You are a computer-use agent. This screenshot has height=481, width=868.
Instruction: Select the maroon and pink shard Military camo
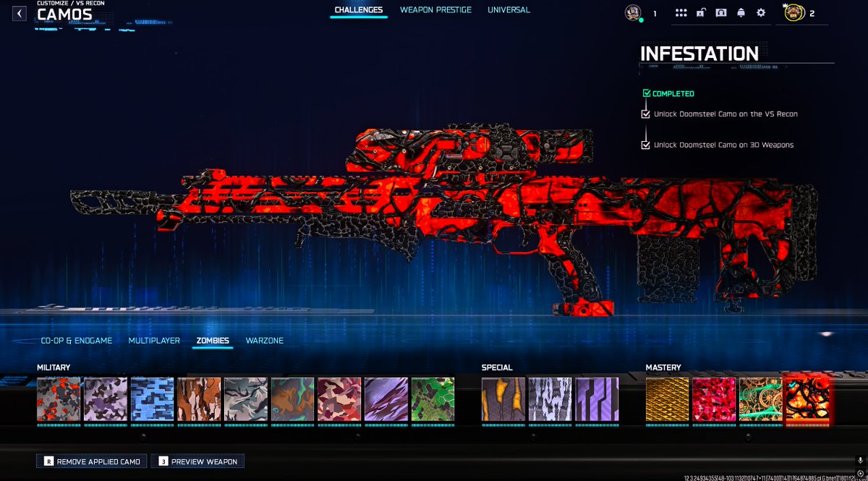339,399
